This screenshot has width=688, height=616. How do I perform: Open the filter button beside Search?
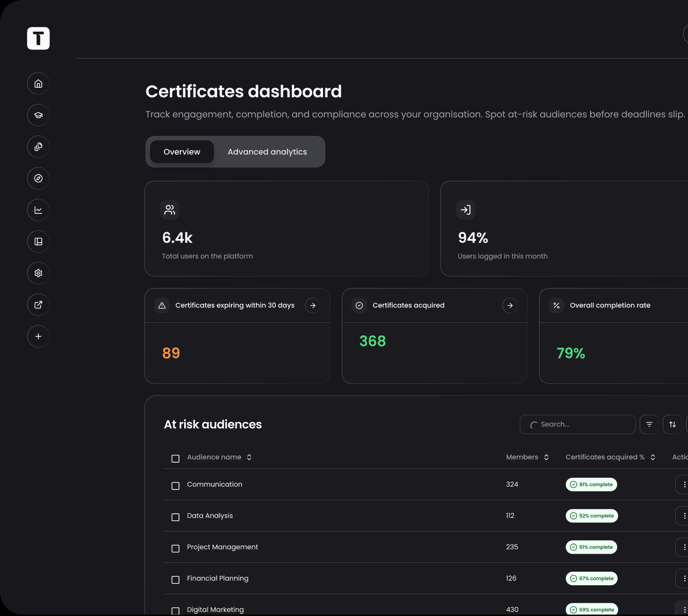tap(649, 424)
